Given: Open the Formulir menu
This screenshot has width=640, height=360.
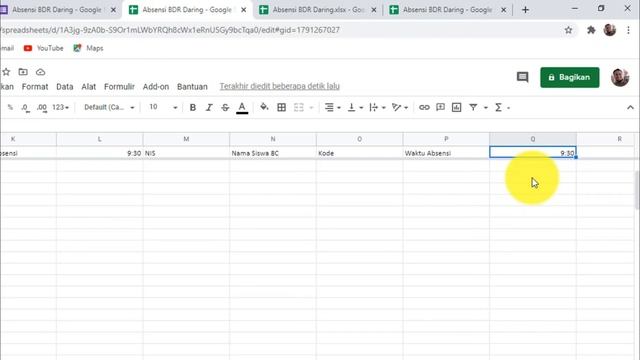Looking at the screenshot, I should [x=119, y=87].
